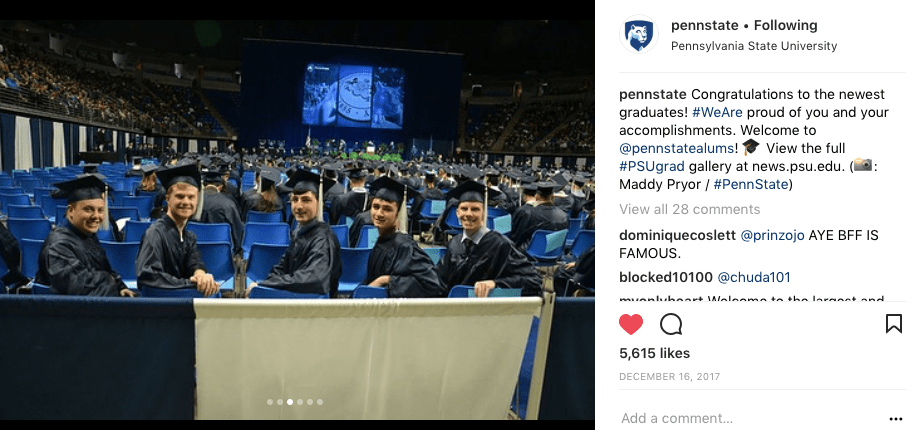Open dominiquecoslett's profile from comment

click(676, 236)
